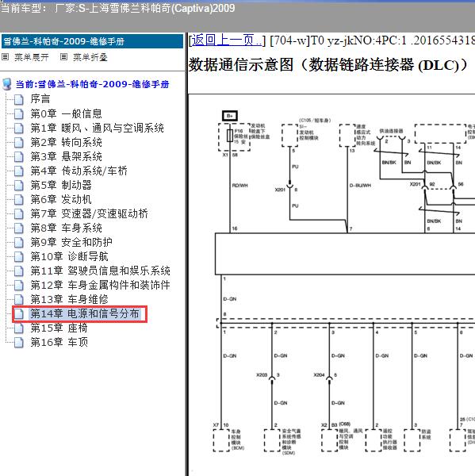This screenshot has width=475, height=476.
Task: Open the 序言 preface entry
Action: [40, 99]
